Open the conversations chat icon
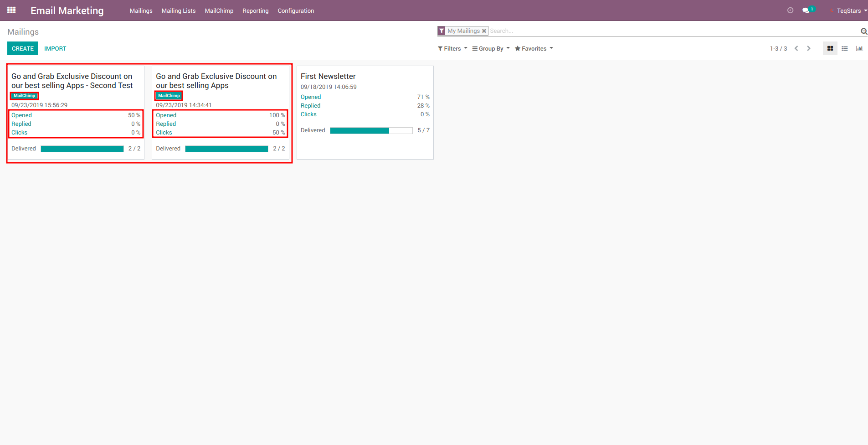 pos(806,10)
